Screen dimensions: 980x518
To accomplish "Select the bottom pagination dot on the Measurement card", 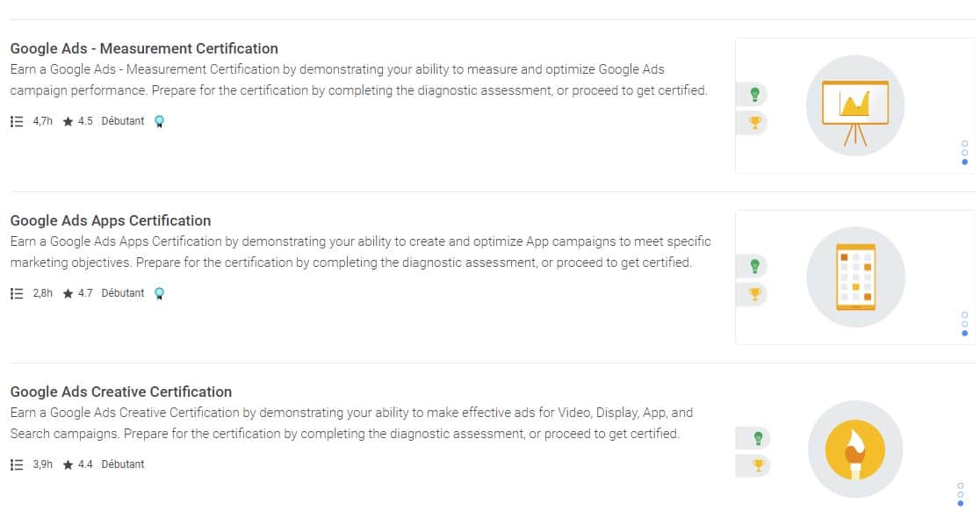I will (964, 162).
